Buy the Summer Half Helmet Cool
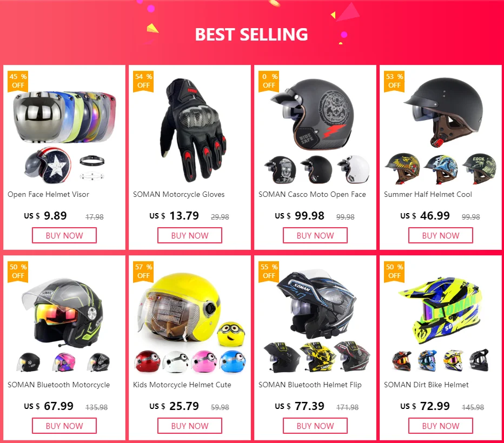This screenshot has height=443, width=504. [x=441, y=235]
